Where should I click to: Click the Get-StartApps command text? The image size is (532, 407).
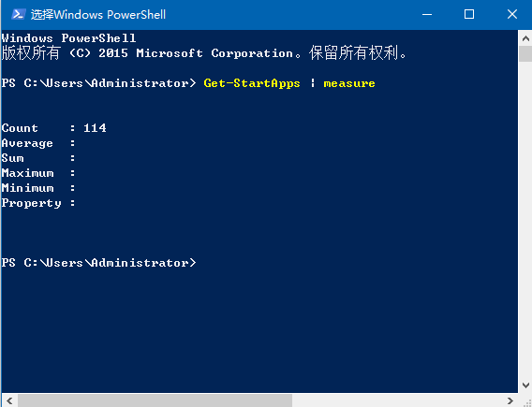click(252, 83)
